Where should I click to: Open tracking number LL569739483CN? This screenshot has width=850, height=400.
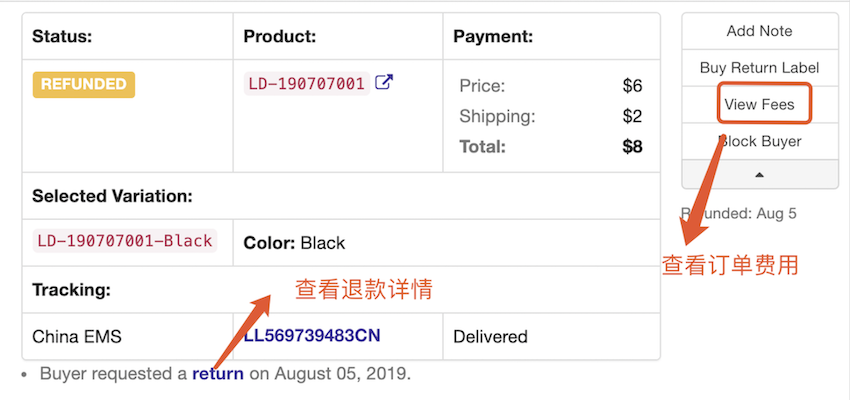pyautogui.click(x=312, y=335)
